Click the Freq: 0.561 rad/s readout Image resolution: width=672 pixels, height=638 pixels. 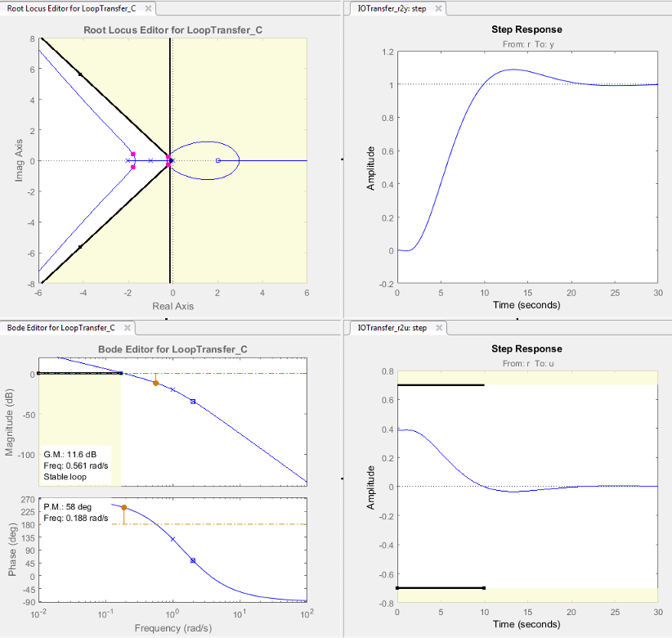tap(76, 465)
